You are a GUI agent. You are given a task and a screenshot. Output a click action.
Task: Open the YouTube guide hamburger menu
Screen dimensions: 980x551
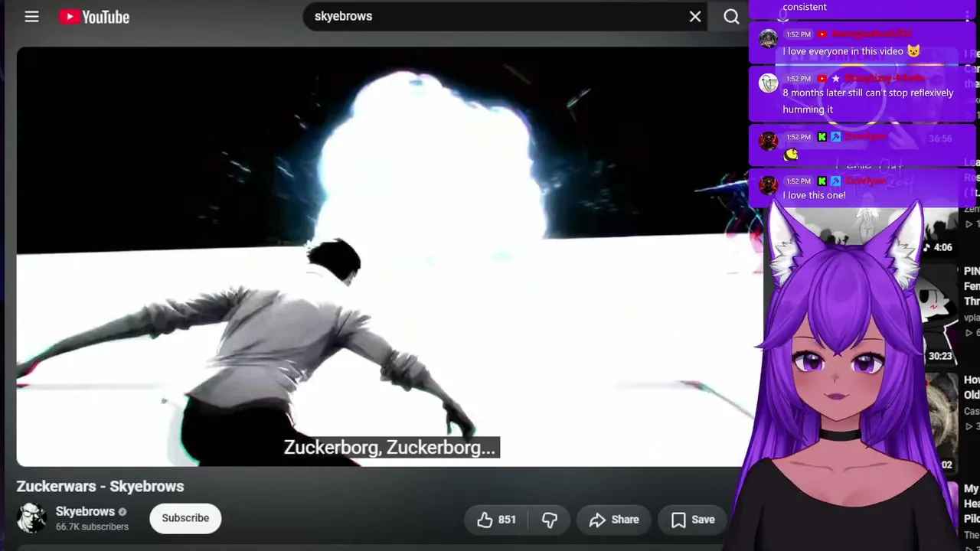pyautogui.click(x=31, y=16)
